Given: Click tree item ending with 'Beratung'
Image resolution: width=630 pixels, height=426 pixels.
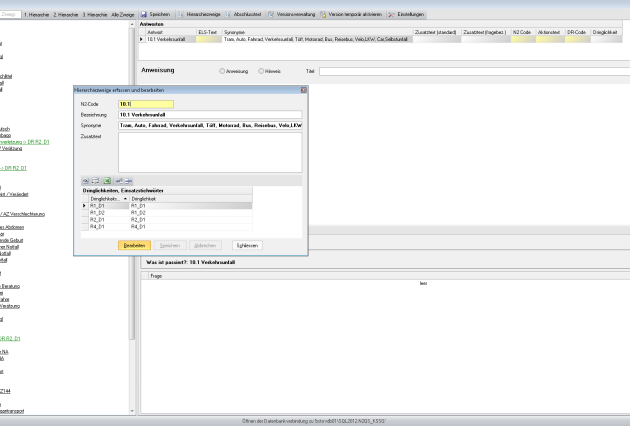Looking at the screenshot, I should tap(10, 287).
